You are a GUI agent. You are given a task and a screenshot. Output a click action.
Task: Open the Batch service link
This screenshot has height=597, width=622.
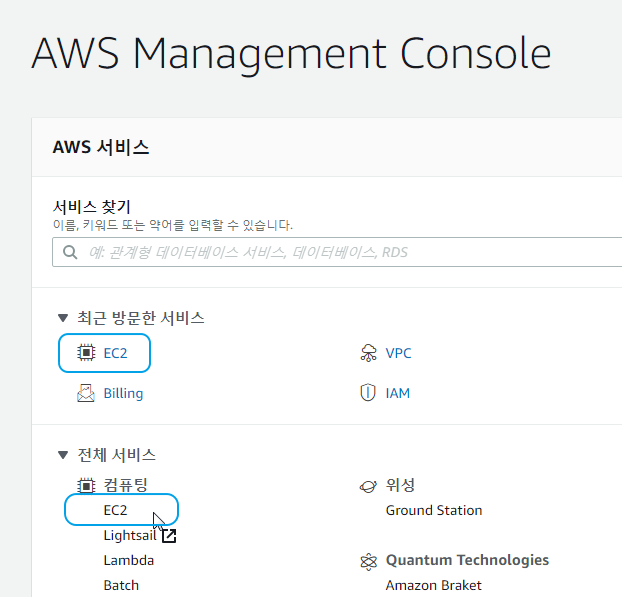(121, 585)
